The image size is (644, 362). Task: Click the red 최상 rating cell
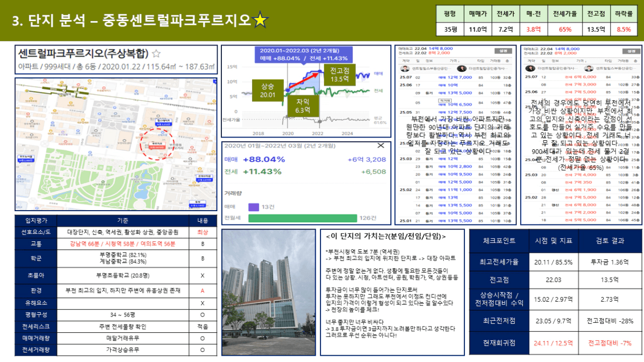point(203,232)
